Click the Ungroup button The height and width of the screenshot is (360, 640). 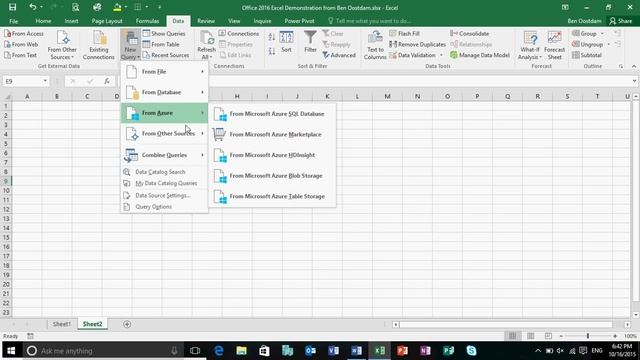click(587, 44)
